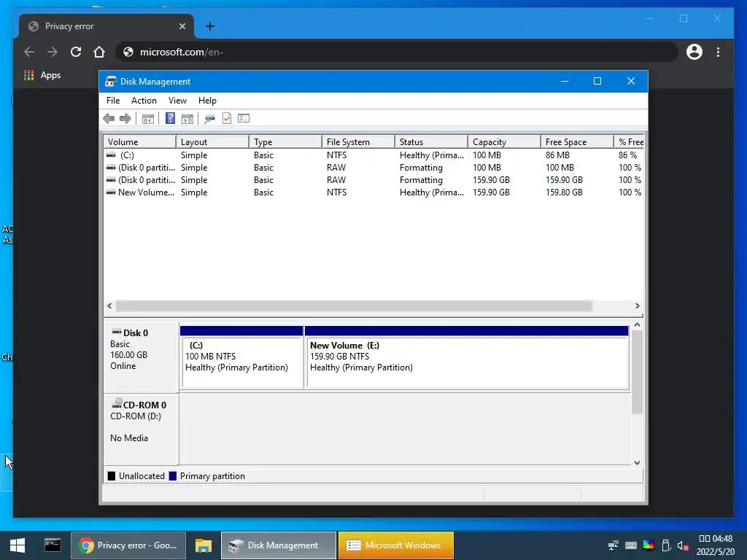
Task: Click scroll down arrow in disk pane
Action: point(637,462)
